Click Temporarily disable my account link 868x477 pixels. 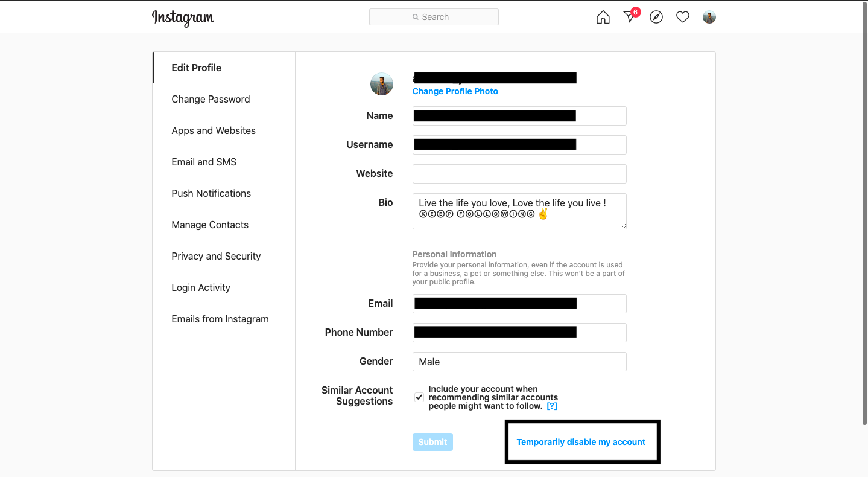(581, 442)
